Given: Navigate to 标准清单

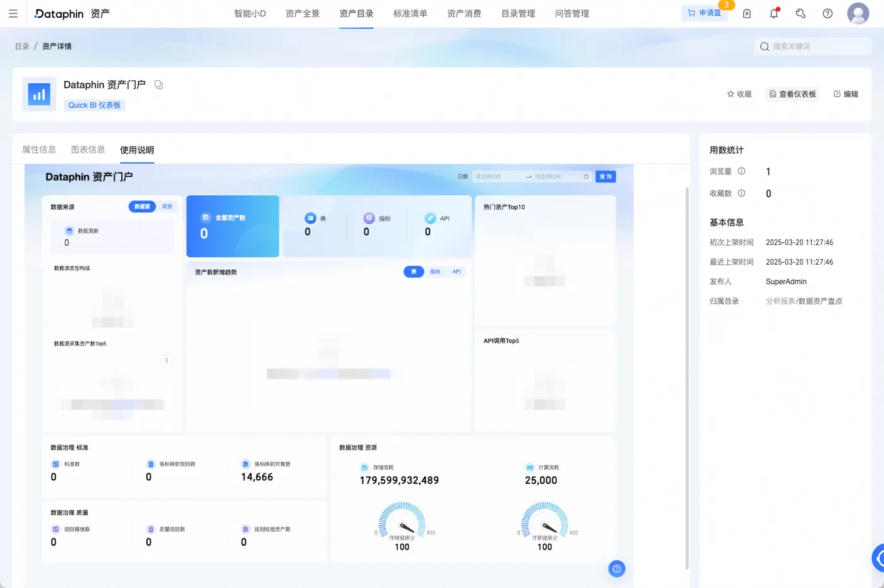Looking at the screenshot, I should 410,13.
